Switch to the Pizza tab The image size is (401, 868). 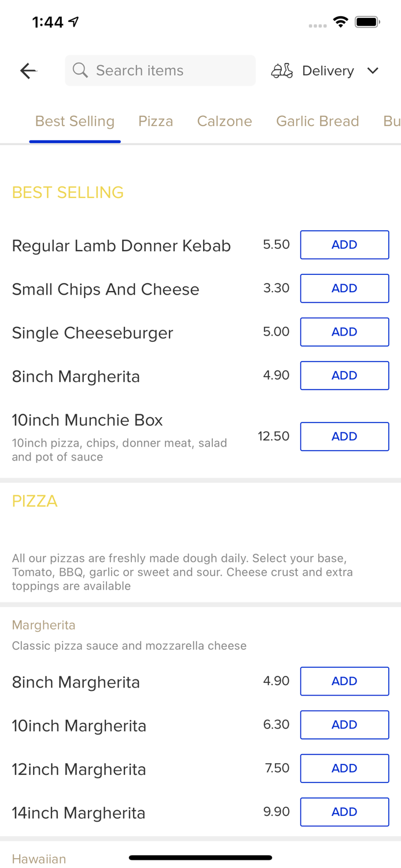(155, 121)
